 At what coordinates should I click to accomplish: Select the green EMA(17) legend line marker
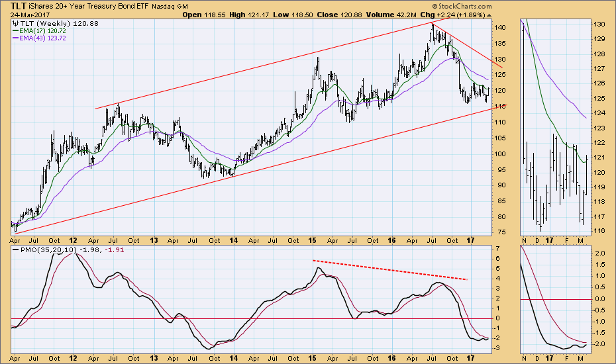[x=16, y=30]
